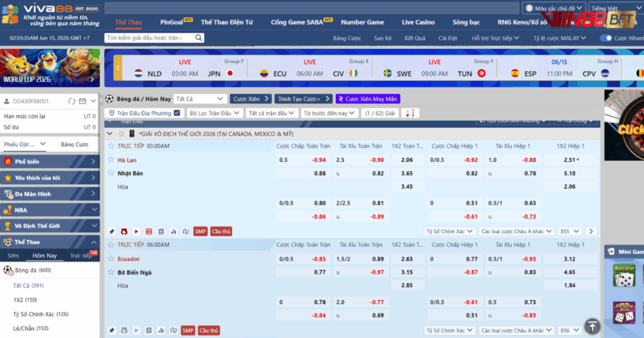
Task: Open Tất cả trận đấu dropdown
Action: (271, 113)
